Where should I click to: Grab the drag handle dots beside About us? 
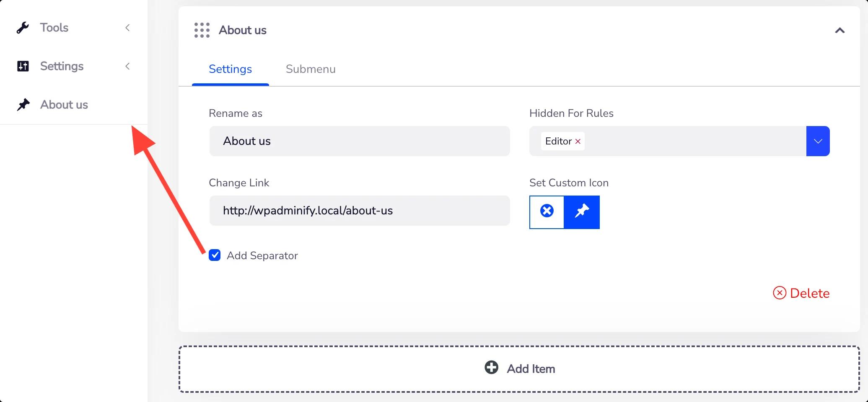coord(202,30)
